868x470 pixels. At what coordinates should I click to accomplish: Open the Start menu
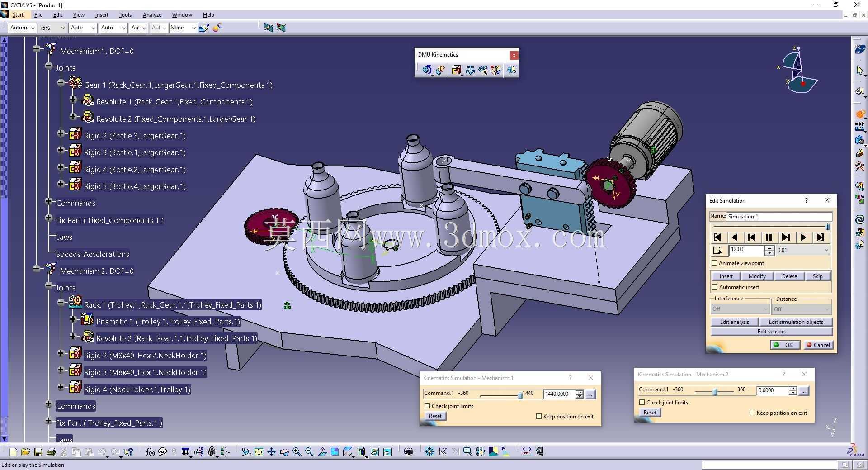pyautogui.click(x=18, y=15)
